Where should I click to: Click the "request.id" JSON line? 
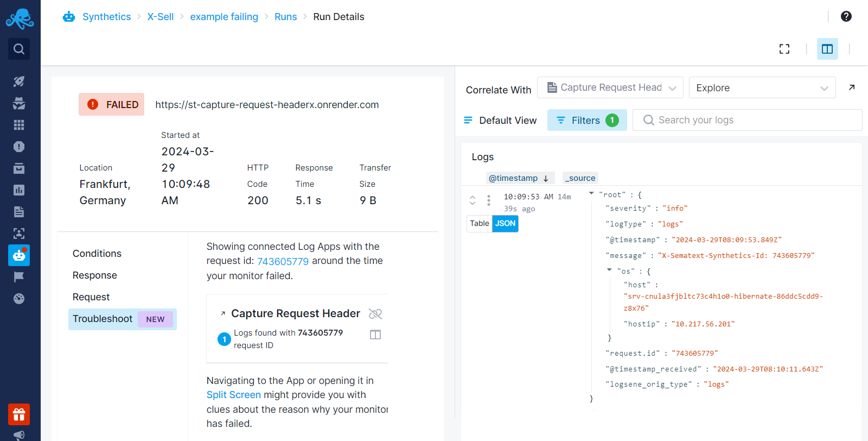(x=662, y=353)
